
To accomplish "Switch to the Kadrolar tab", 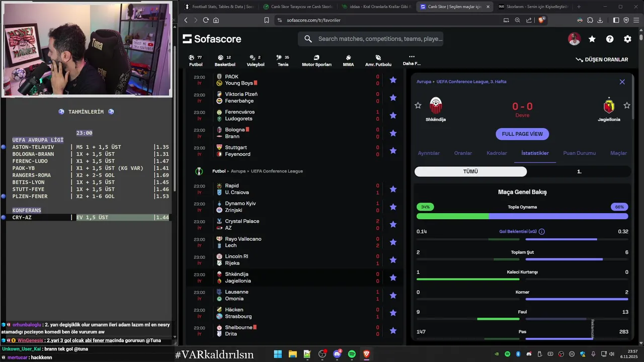I will pos(497,153).
